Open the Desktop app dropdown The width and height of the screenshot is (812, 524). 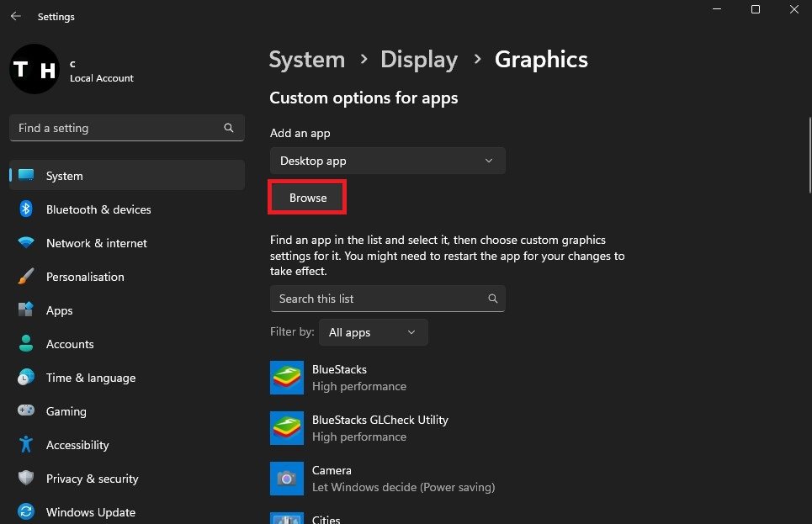click(x=387, y=161)
